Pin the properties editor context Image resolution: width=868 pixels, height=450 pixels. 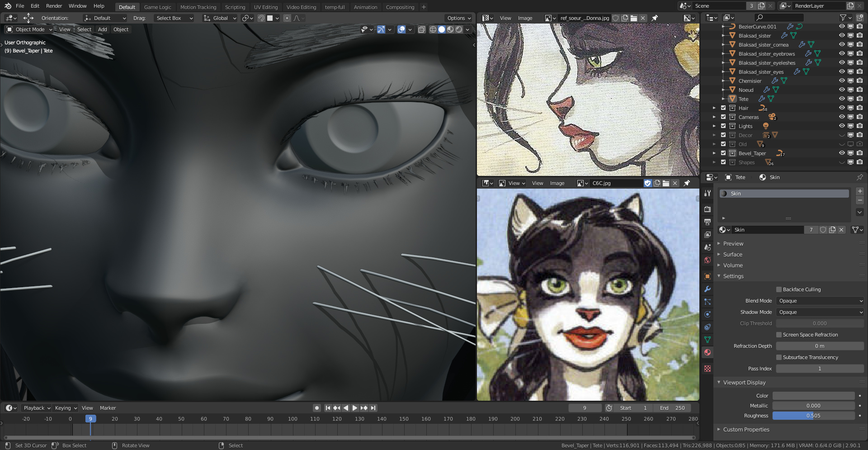(x=860, y=177)
